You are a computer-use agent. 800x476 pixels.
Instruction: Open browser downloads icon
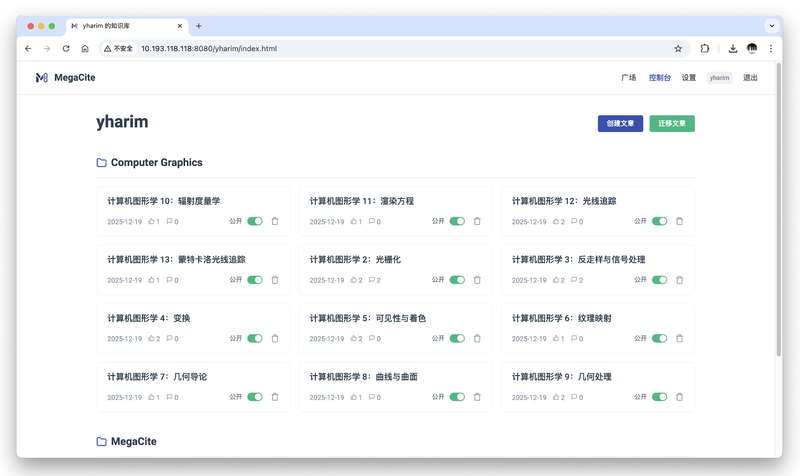733,48
